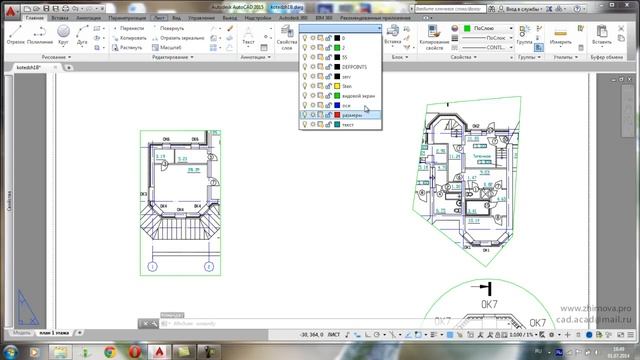Click blue color swatch of layer оси

337,105
